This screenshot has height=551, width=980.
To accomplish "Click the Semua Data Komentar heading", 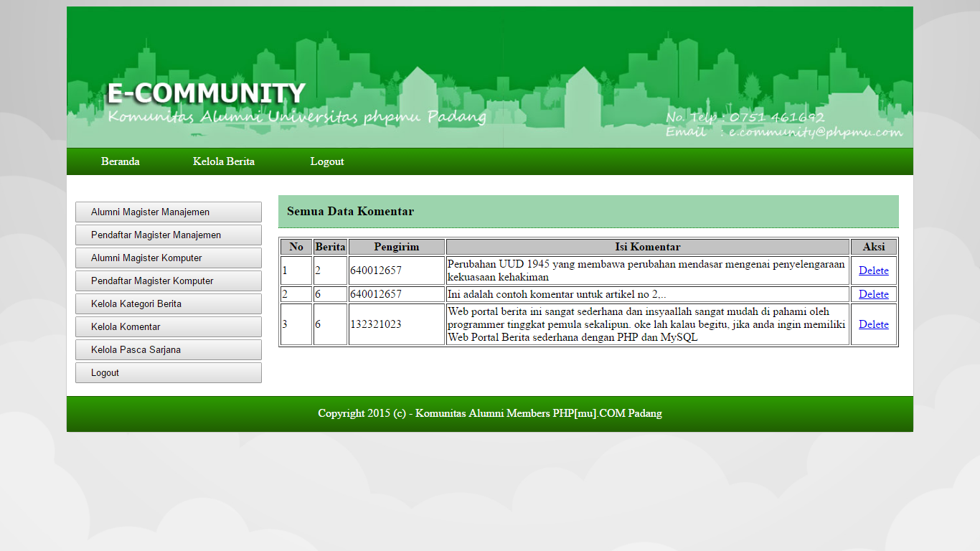I will coord(350,212).
